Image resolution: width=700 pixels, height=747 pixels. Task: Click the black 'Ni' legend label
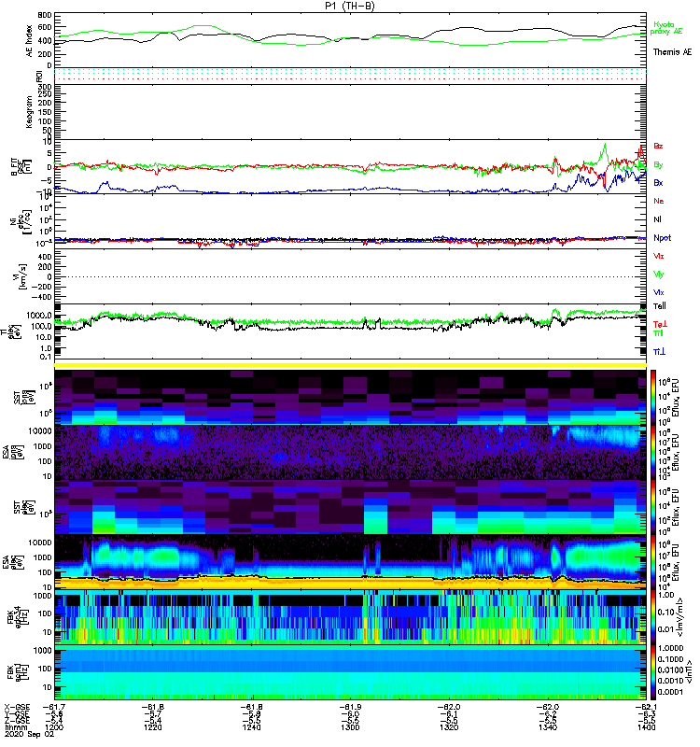click(x=657, y=219)
